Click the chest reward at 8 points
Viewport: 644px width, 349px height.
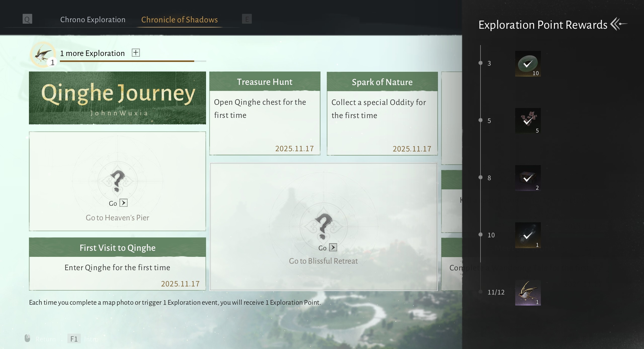pyautogui.click(x=528, y=178)
